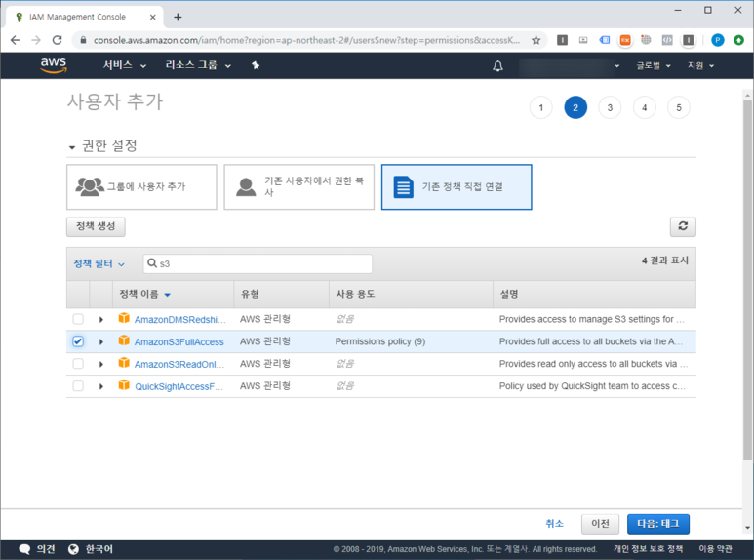The width and height of the screenshot is (754, 560).
Task: Open the blurred account name dropdown
Action: pyautogui.click(x=570, y=66)
